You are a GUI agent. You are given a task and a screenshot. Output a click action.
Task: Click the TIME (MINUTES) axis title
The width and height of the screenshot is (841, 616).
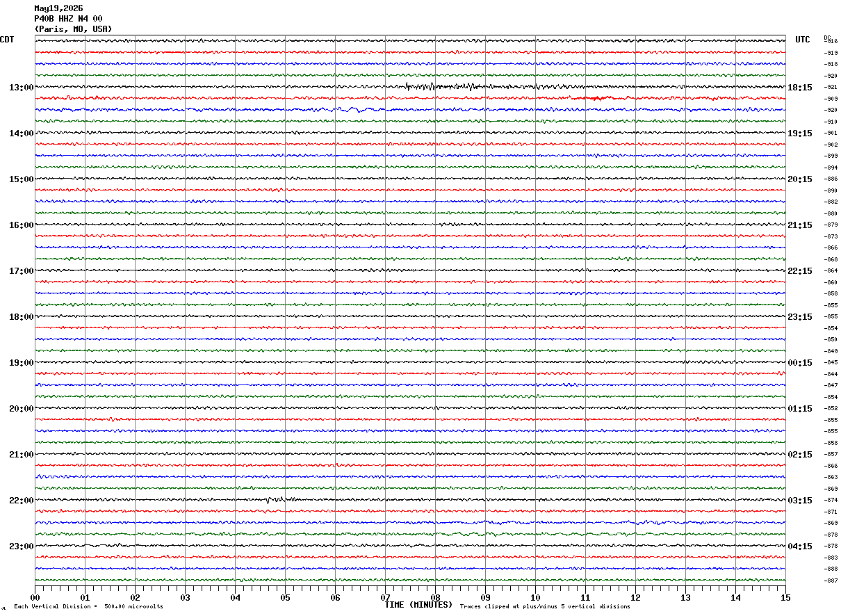pos(418,605)
